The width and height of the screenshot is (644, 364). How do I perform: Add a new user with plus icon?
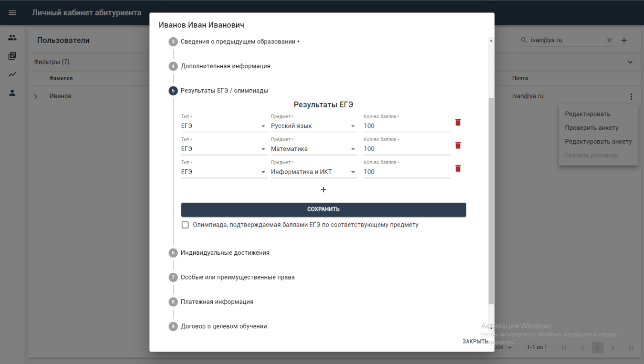click(x=624, y=40)
